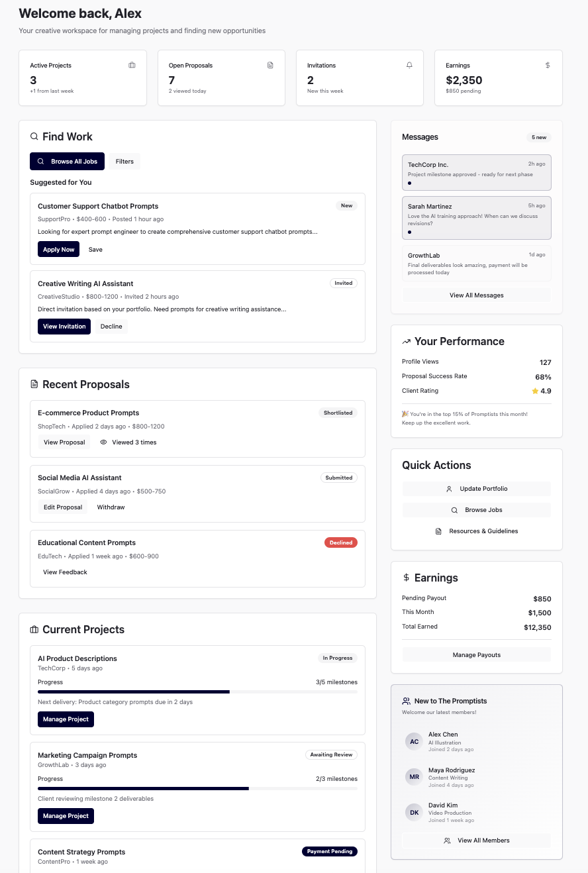Apply Now to Customer Support Chatbot Prompts job

tap(58, 249)
